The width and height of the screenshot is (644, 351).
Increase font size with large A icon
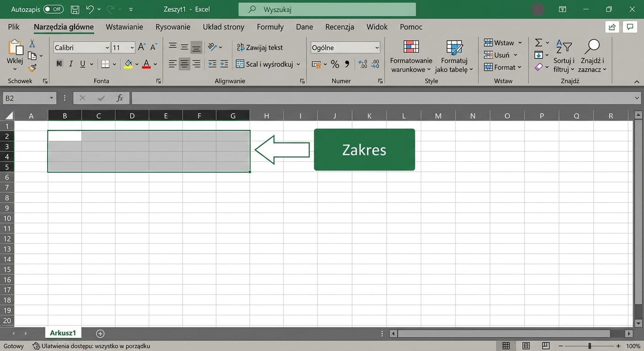[x=142, y=47]
